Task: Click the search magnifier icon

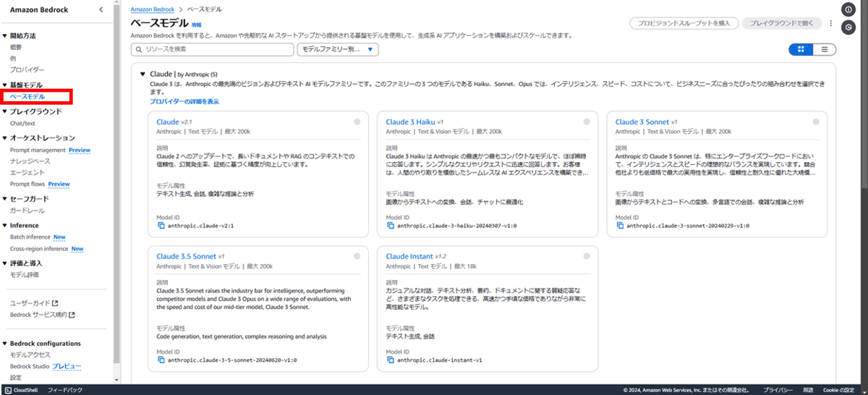Action: pyautogui.click(x=139, y=49)
